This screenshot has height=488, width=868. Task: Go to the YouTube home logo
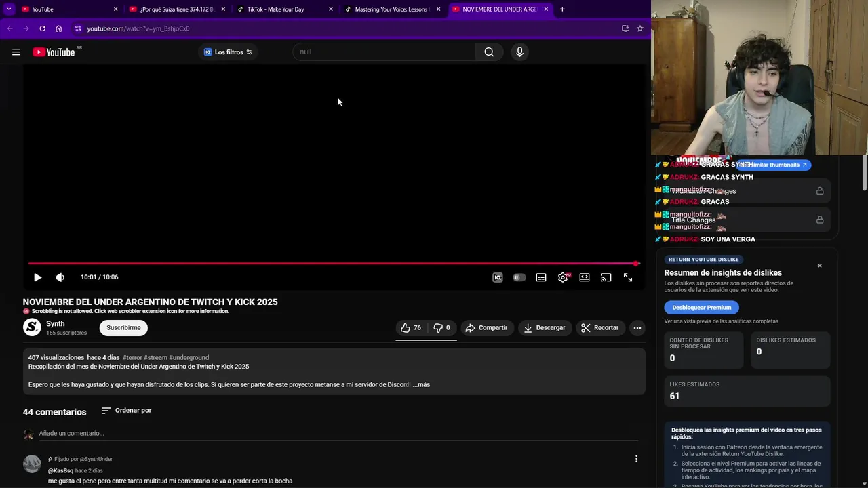[54, 52]
